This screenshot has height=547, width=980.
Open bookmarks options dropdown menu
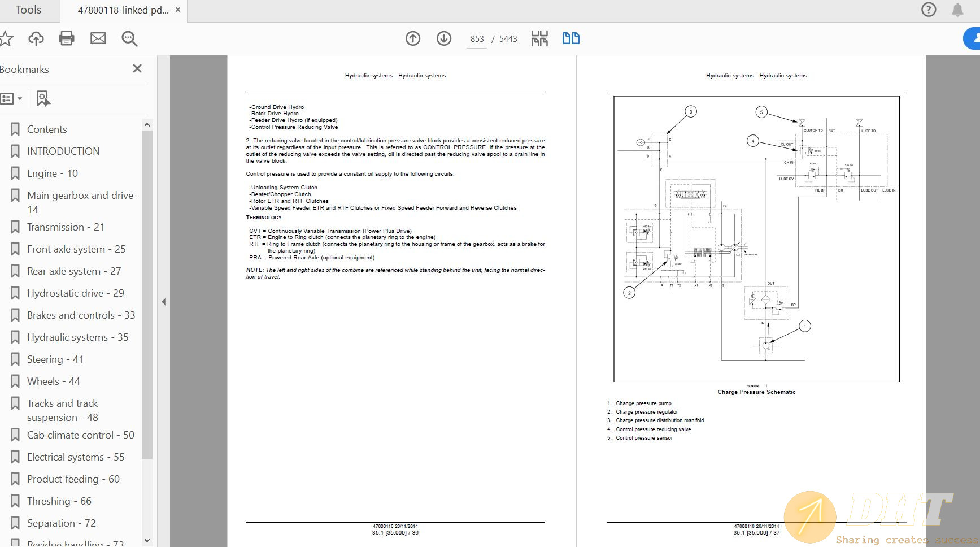(x=11, y=98)
